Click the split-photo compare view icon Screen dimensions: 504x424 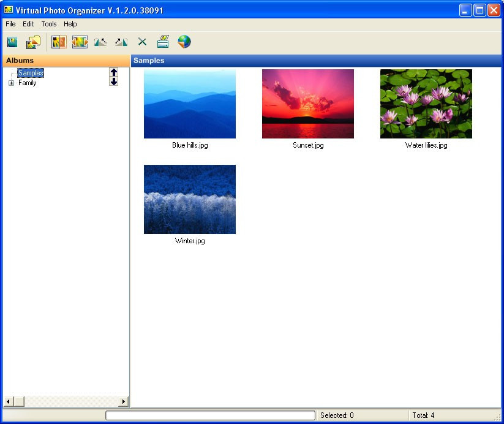coord(59,42)
